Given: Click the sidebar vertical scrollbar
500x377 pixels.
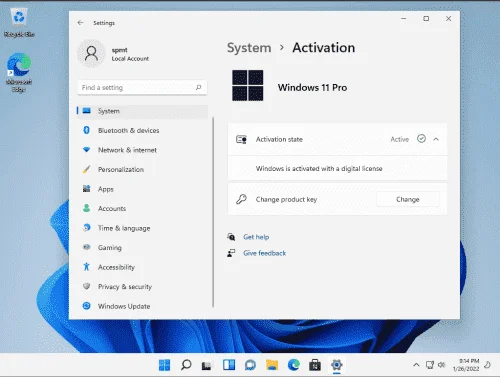Looking at the screenshot, I should click(x=213, y=212).
